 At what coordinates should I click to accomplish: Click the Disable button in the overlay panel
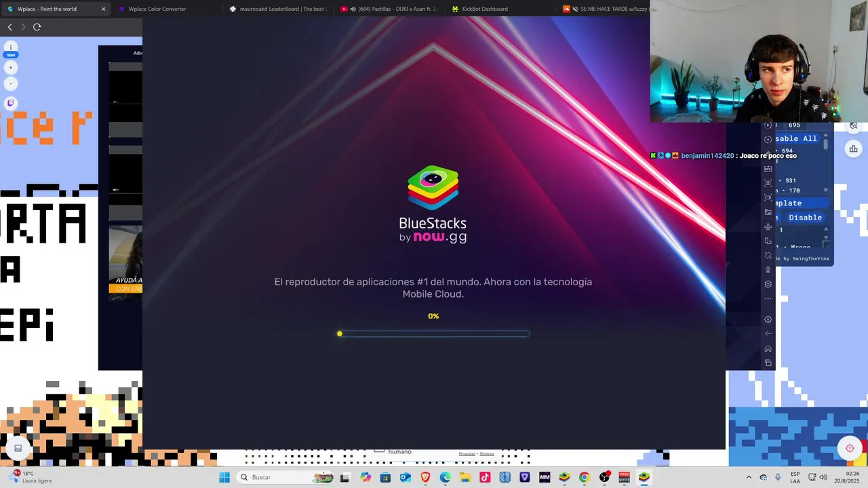(x=805, y=218)
